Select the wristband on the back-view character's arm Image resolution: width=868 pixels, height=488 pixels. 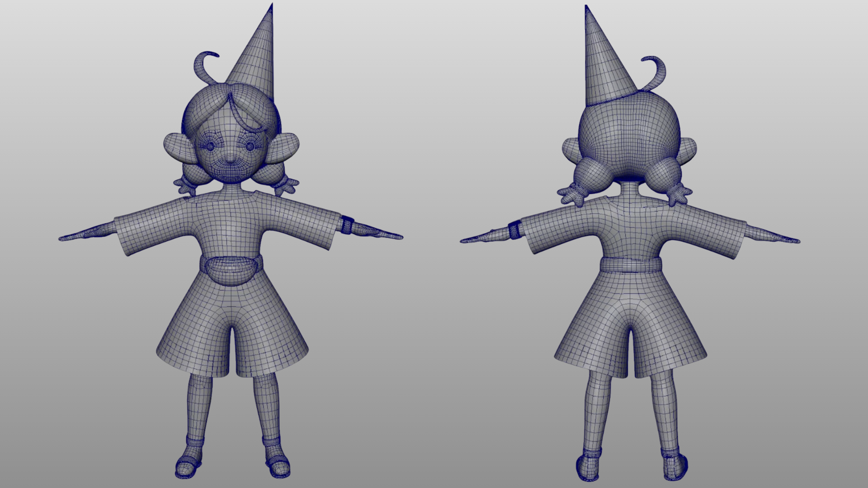point(514,230)
